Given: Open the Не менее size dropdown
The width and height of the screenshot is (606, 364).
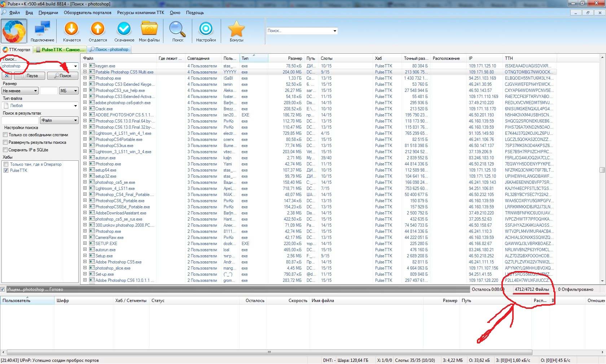Looking at the screenshot, I should pos(20,91).
